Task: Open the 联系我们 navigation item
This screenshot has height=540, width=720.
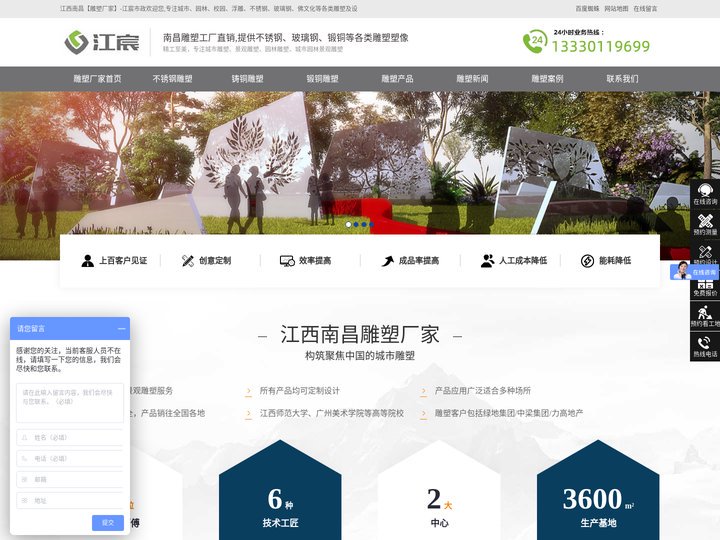Action: point(622,79)
